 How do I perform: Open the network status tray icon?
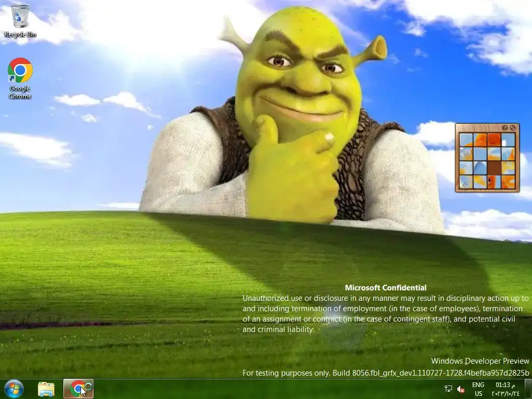448,389
